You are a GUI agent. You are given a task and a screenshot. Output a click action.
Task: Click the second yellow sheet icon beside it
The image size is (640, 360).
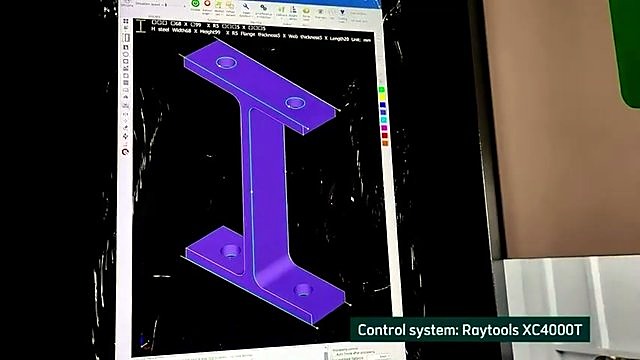point(230,5)
